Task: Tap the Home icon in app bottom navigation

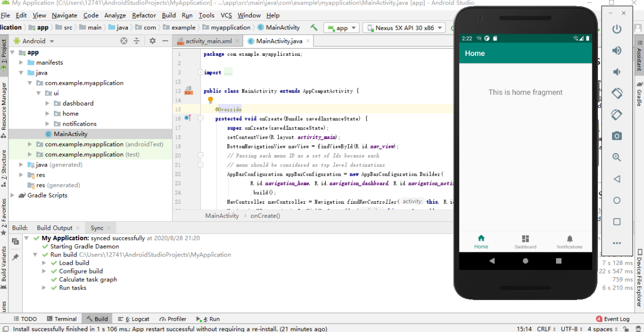Action: click(481, 238)
